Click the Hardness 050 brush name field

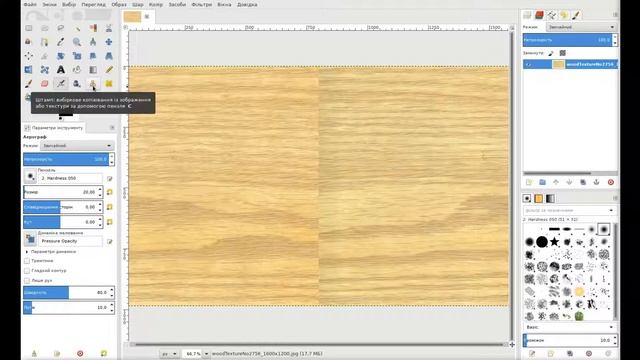point(71,178)
